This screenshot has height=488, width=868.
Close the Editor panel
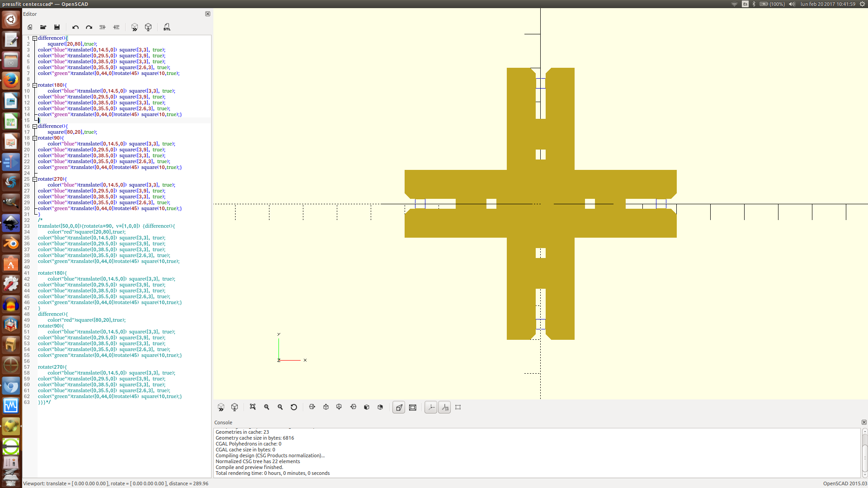pyautogui.click(x=208, y=14)
